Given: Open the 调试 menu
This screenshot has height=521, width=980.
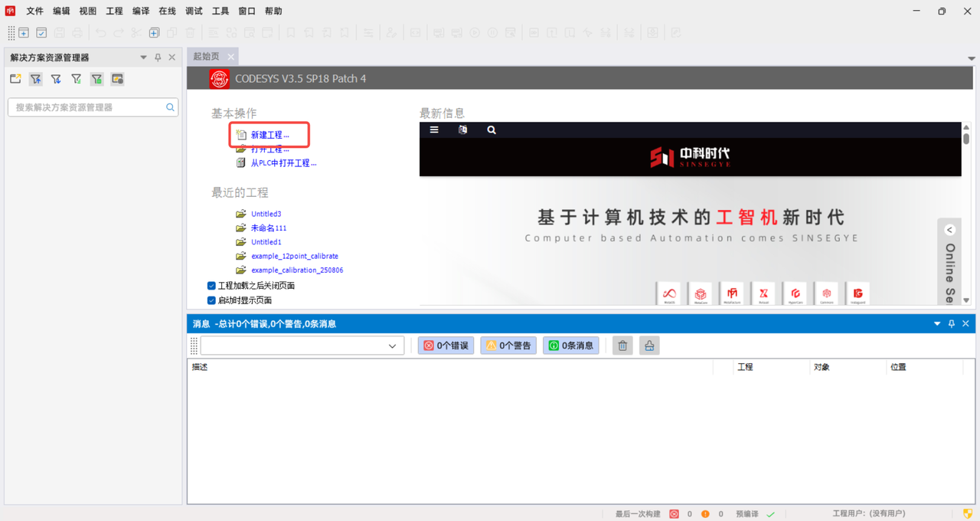Looking at the screenshot, I should pyautogui.click(x=194, y=11).
